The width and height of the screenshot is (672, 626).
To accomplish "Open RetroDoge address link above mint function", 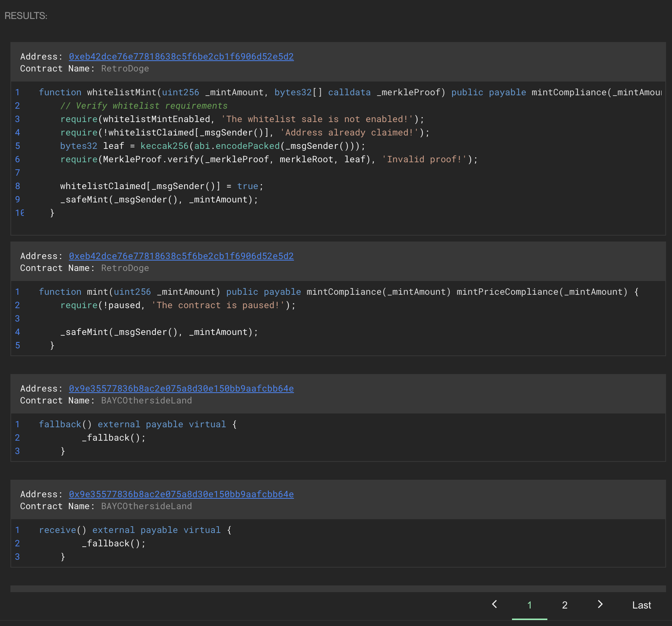I will tap(181, 256).
